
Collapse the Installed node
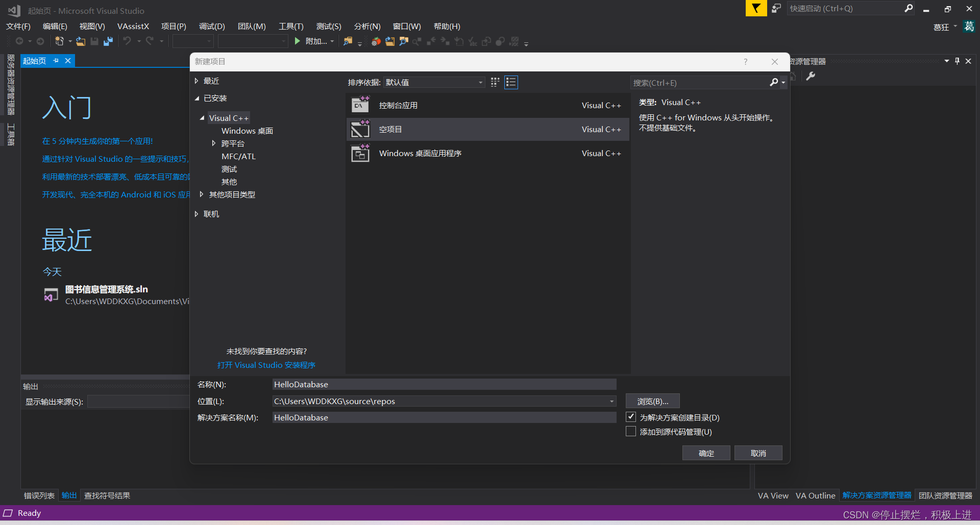point(197,98)
